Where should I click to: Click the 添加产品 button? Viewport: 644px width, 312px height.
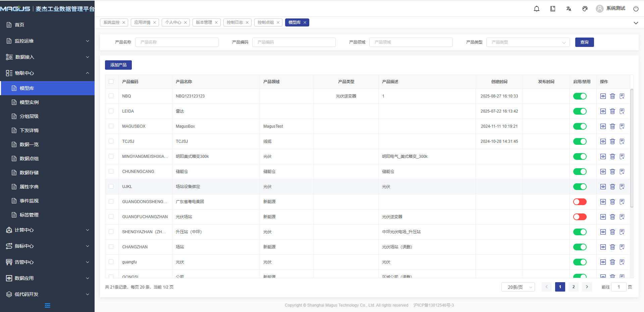point(118,65)
